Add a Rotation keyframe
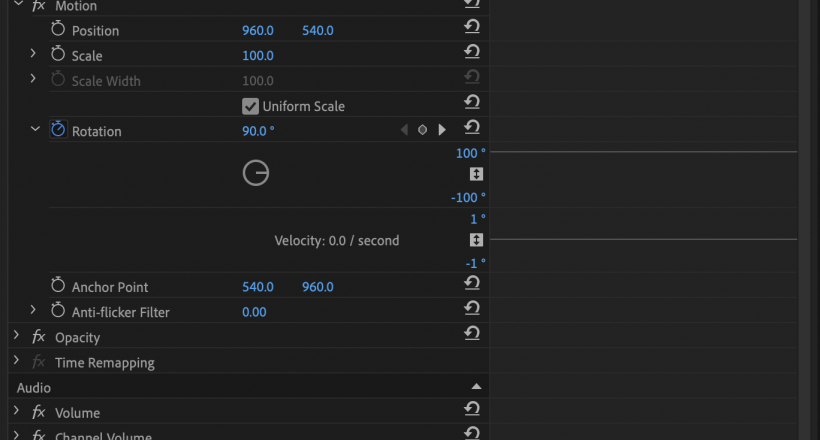Viewport: 820px width, 440px height. pos(423,130)
